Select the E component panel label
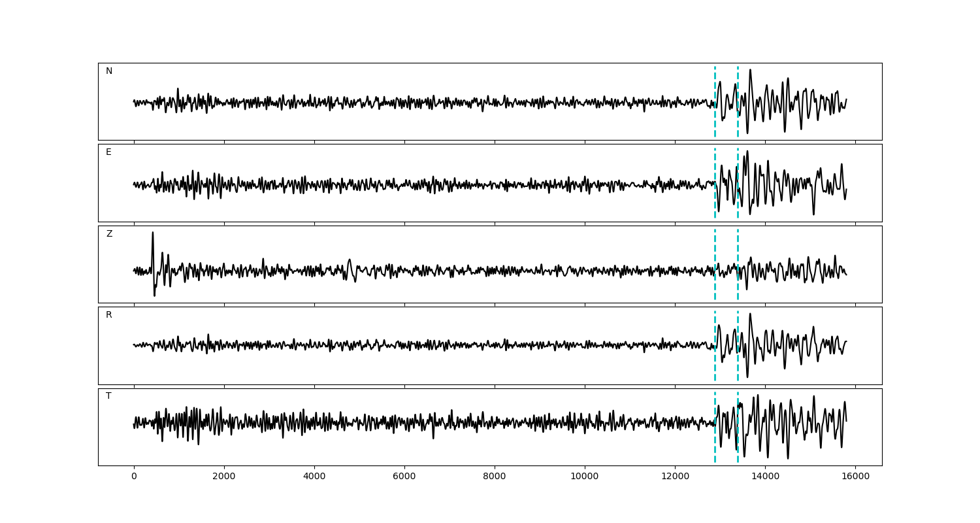 pyautogui.click(x=108, y=152)
